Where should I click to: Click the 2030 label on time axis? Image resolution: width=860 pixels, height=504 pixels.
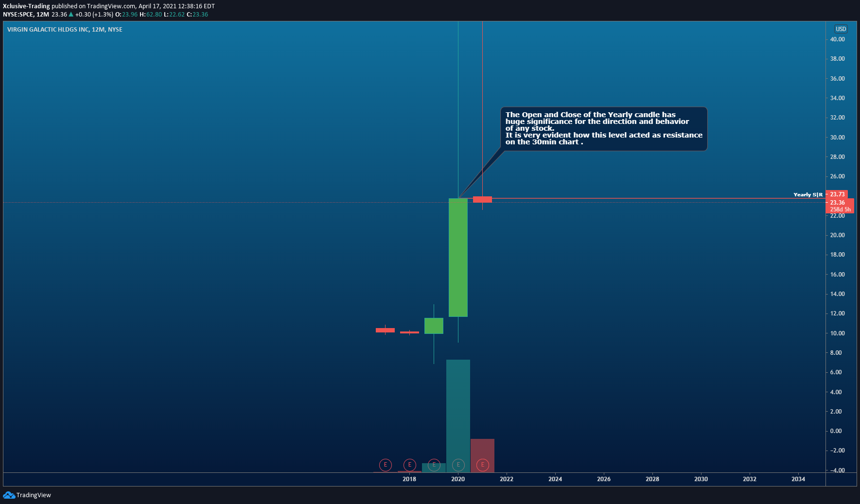[701, 479]
